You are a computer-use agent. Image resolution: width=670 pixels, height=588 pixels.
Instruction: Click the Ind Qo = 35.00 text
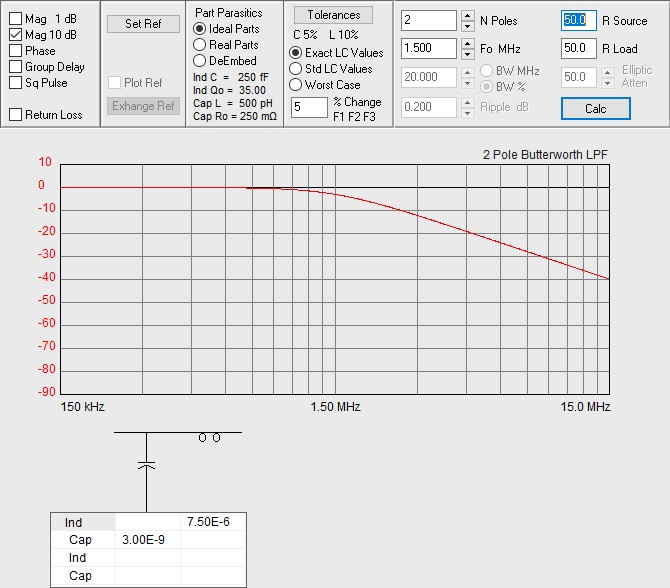click(229, 90)
